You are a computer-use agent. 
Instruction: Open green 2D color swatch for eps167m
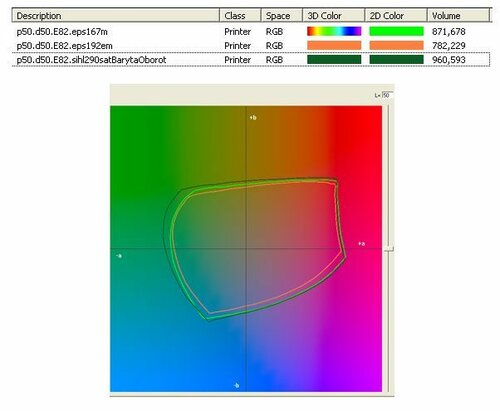(x=396, y=31)
